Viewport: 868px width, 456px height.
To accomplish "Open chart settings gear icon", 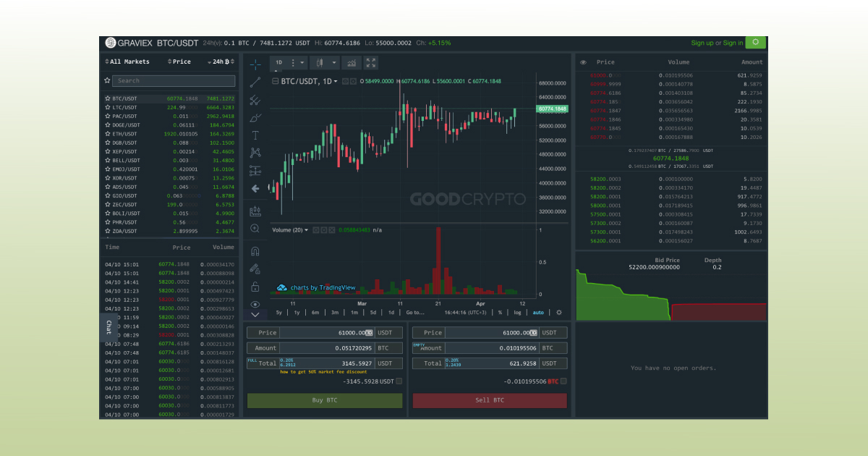I will coord(558,313).
